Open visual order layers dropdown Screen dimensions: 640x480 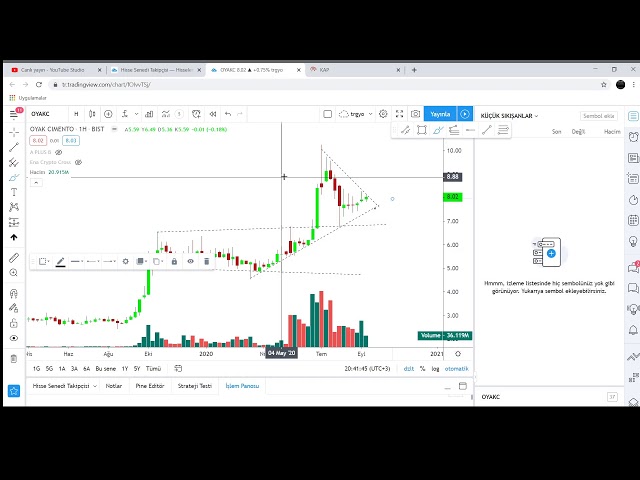coord(142,261)
